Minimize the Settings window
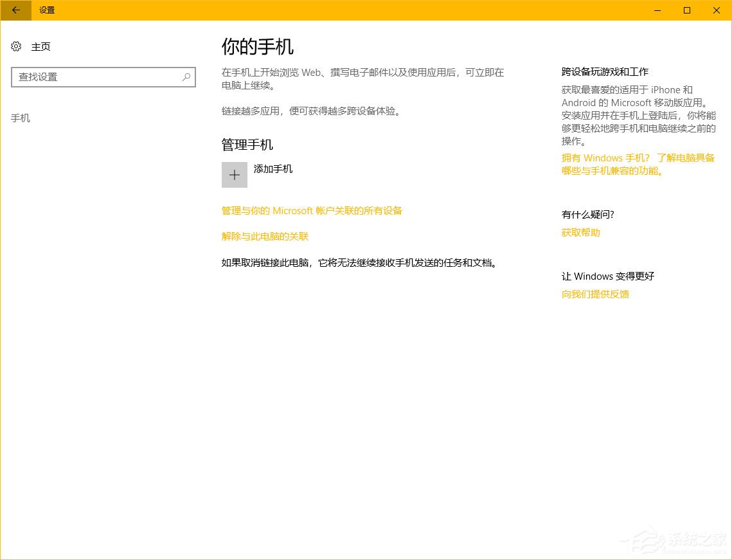This screenshot has height=560, width=732. pos(656,10)
